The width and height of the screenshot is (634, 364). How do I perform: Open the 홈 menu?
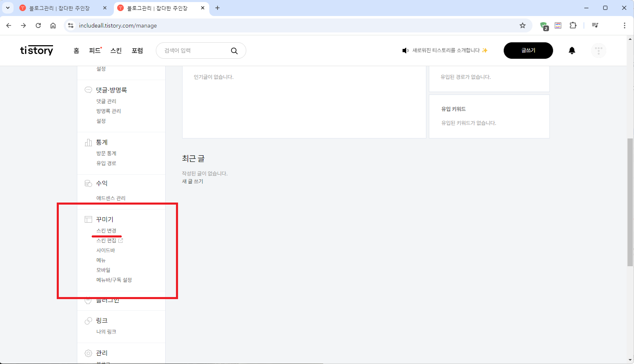[76, 51]
